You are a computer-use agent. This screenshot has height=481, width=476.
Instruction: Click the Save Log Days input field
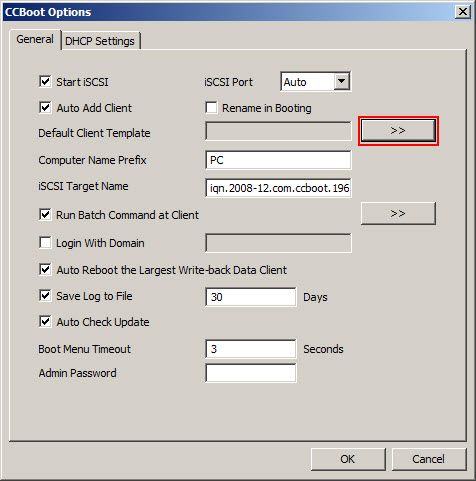pos(251,297)
